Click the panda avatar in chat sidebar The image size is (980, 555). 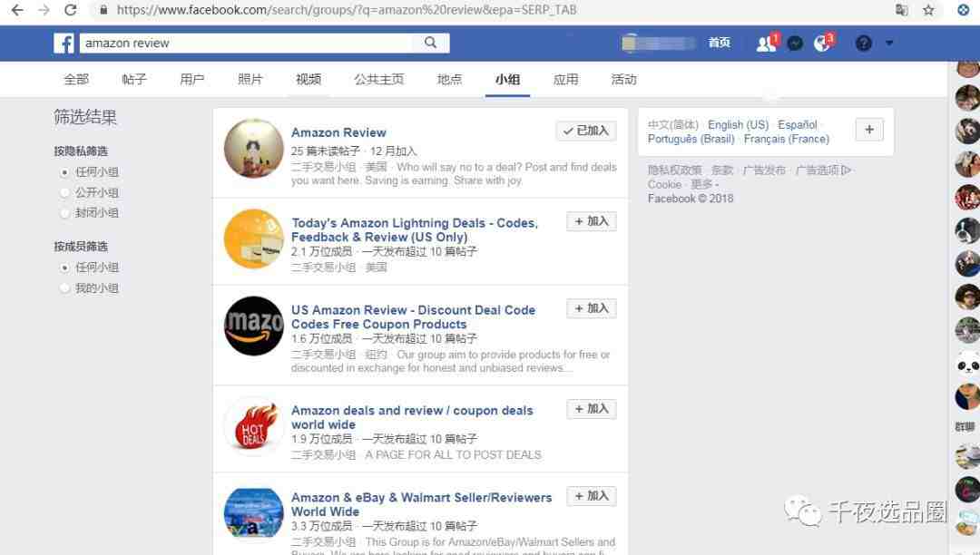pyautogui.click(x=967, y=363)
